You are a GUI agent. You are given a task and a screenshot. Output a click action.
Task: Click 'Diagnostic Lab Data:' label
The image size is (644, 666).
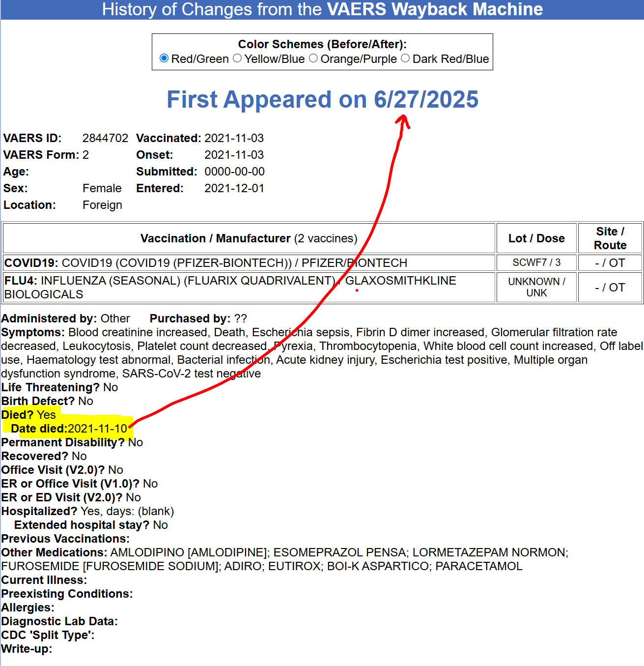coord(59,621)
